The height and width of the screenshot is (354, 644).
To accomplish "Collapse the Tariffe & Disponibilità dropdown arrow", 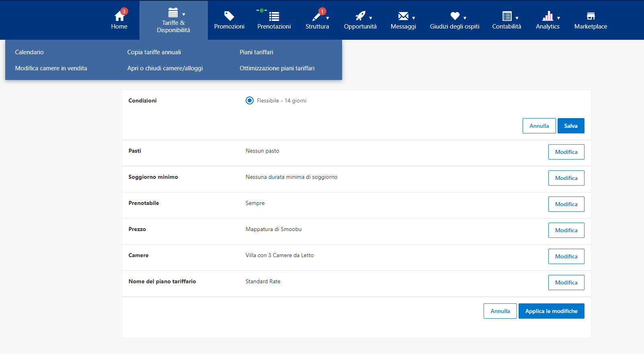I will (184, 14).
